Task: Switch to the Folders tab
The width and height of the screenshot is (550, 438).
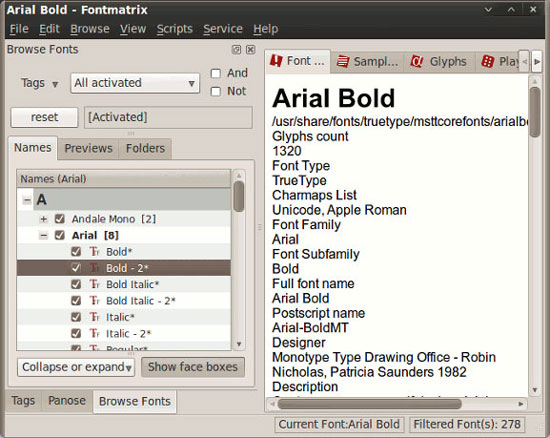Action: pyautogui.click(x=145, y=149)
